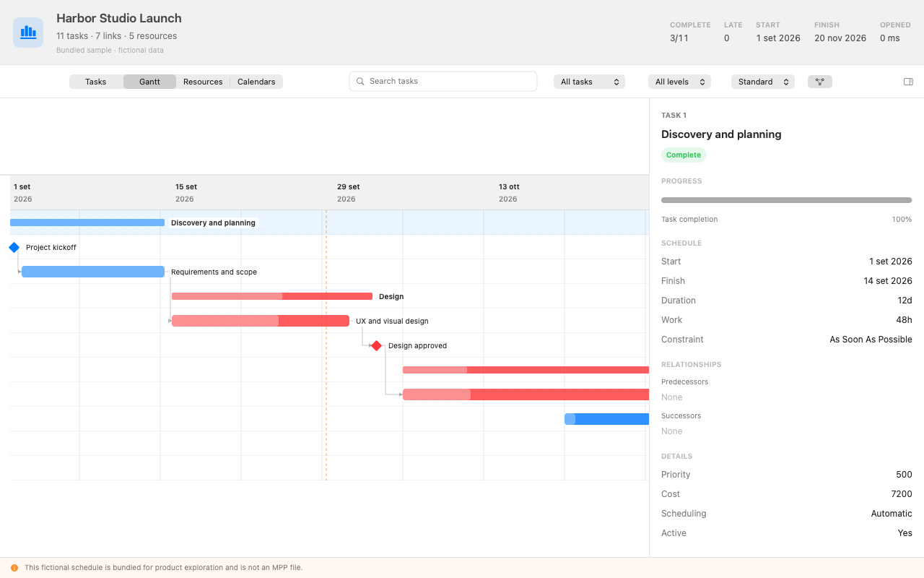Switch to the Gantt tab
The image size is (924, 578).
pos(149,82)
